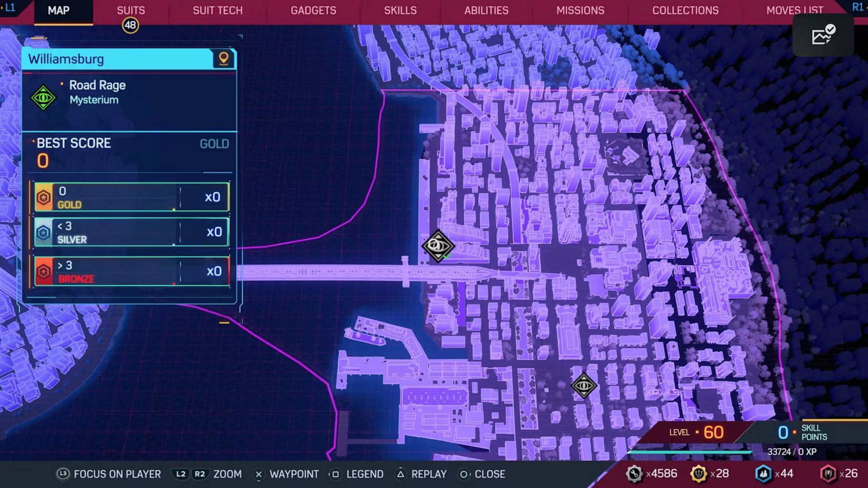The image size is (868, 488).
Task: Click the X cross button icon
Action: (259, 474)
